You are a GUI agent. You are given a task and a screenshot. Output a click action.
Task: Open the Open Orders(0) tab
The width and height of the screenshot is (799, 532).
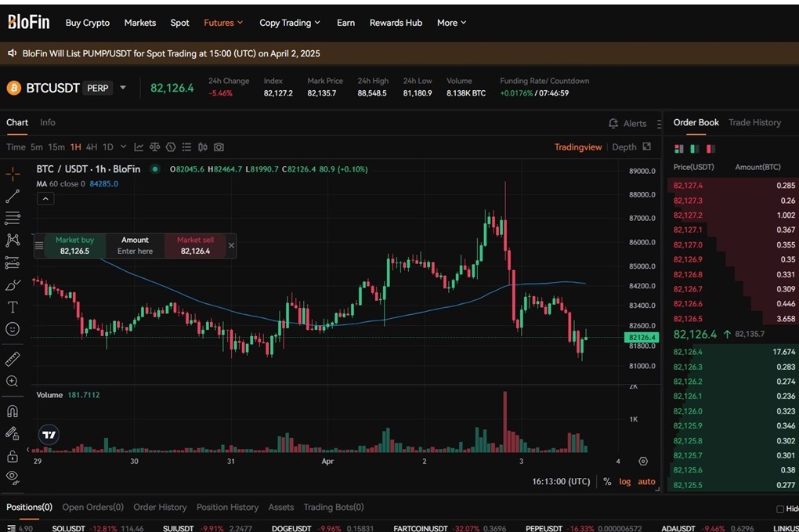92,507
